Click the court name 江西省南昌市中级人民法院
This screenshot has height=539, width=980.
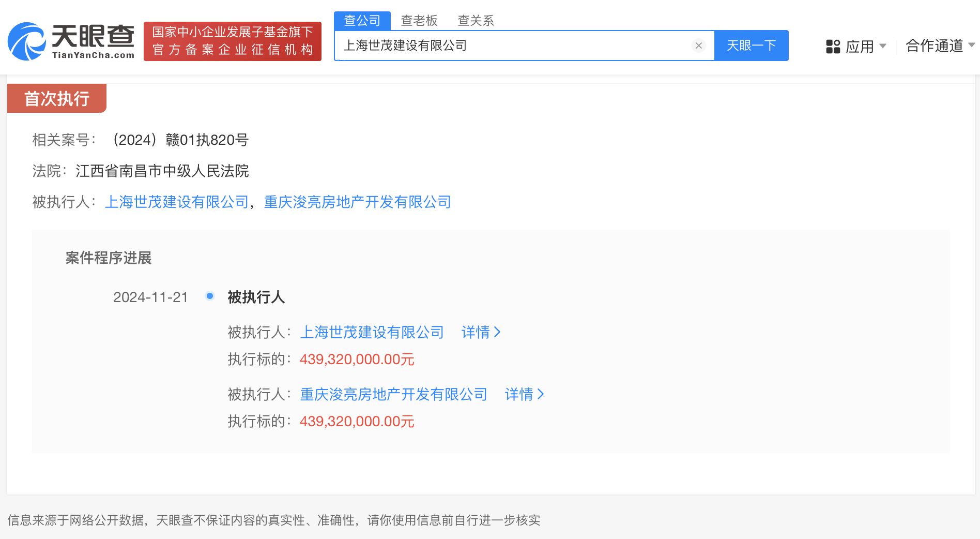162,171
